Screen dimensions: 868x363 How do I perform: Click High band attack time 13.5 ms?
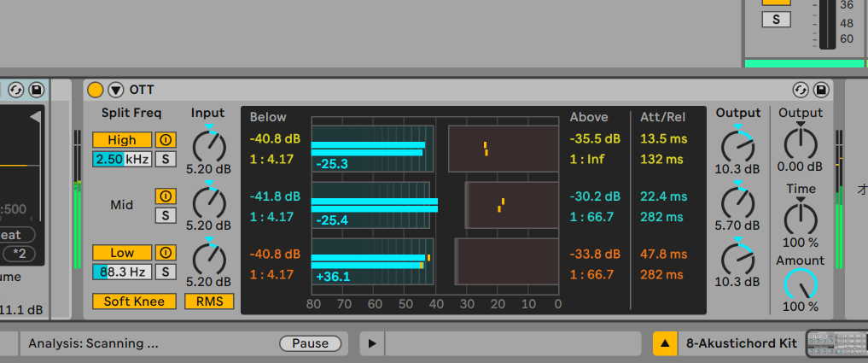[664, 138]
